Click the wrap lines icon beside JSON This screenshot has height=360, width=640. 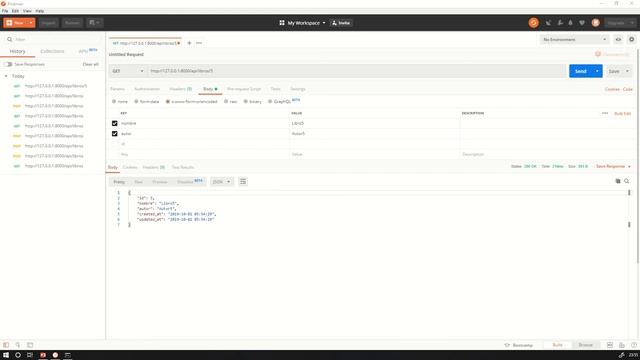click(x=243, y=182)
